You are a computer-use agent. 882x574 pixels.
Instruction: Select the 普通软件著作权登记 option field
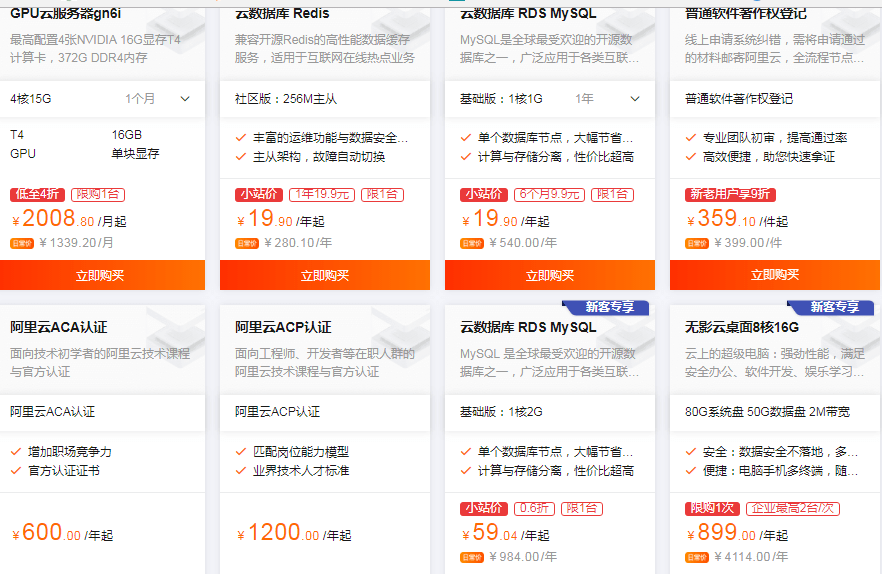775,99
